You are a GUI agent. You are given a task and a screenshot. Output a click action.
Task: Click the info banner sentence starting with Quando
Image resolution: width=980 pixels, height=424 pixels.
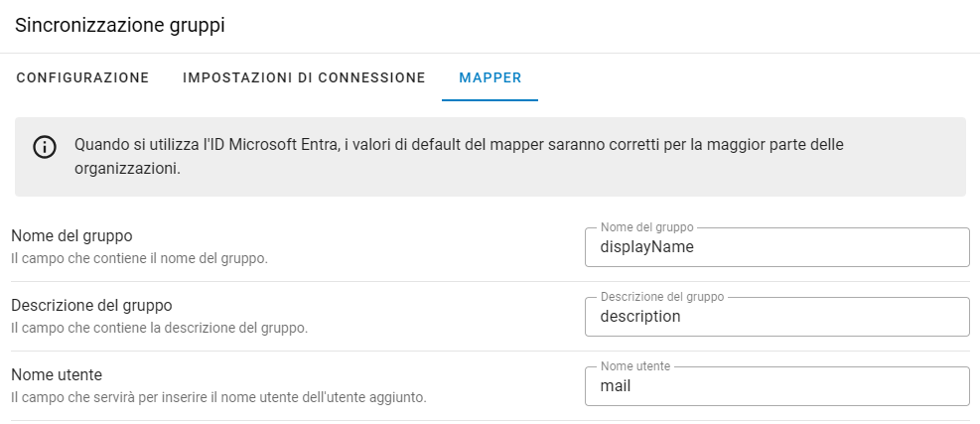[459, 145]
